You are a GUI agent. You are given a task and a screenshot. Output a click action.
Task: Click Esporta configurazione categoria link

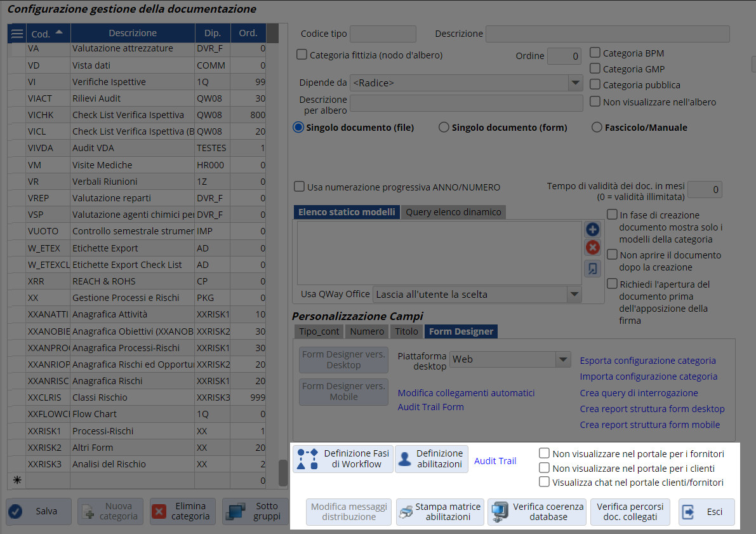pyautogui.click(x=647, y=361)
